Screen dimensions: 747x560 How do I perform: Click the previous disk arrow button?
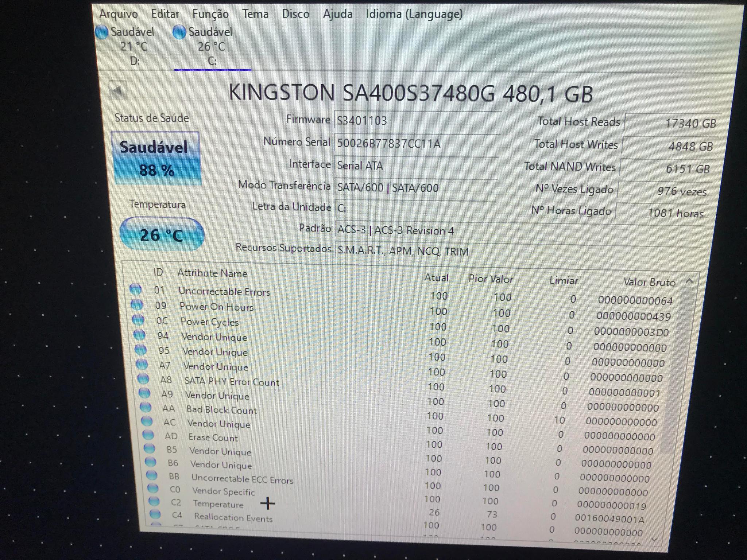pyautogui.click(x=118, y=90)
